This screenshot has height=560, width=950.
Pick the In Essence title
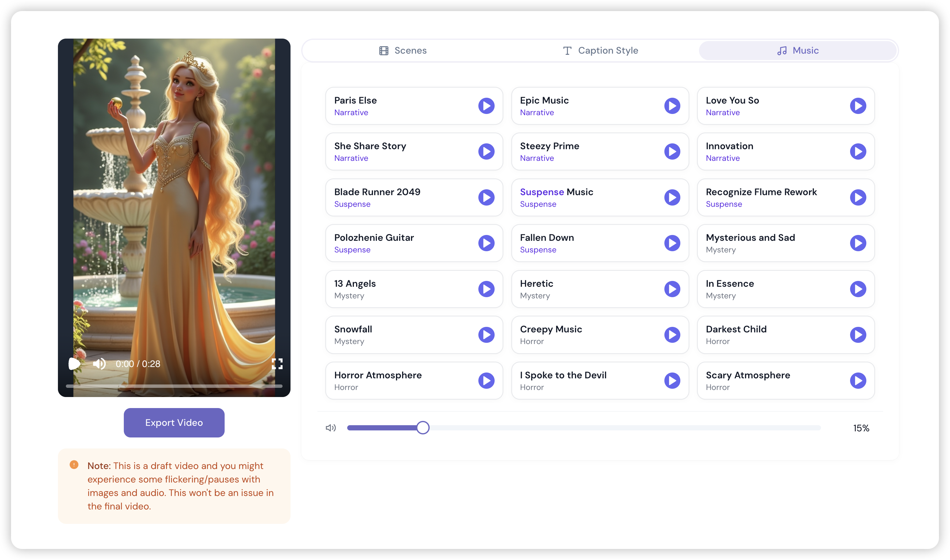coord(730,283)
